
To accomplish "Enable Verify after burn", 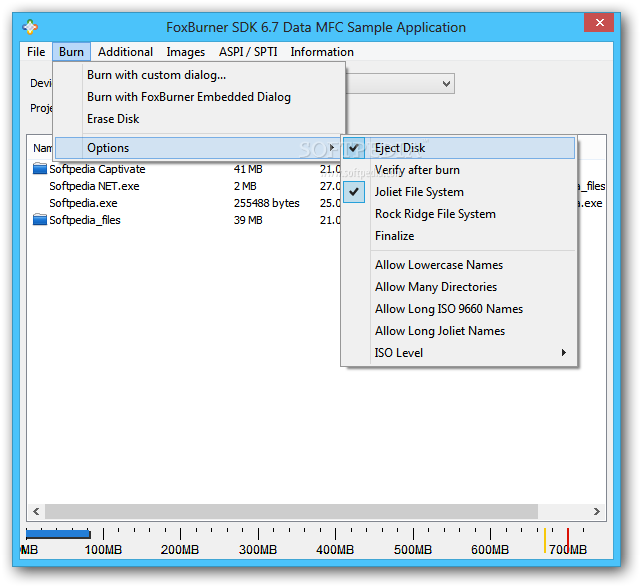I will 459,170.
